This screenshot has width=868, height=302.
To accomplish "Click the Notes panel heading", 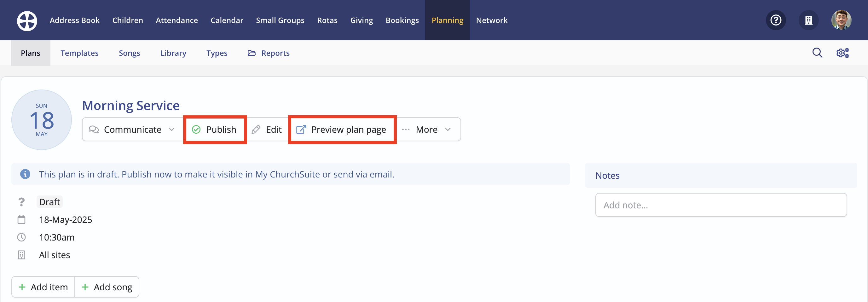I will 607,176.
